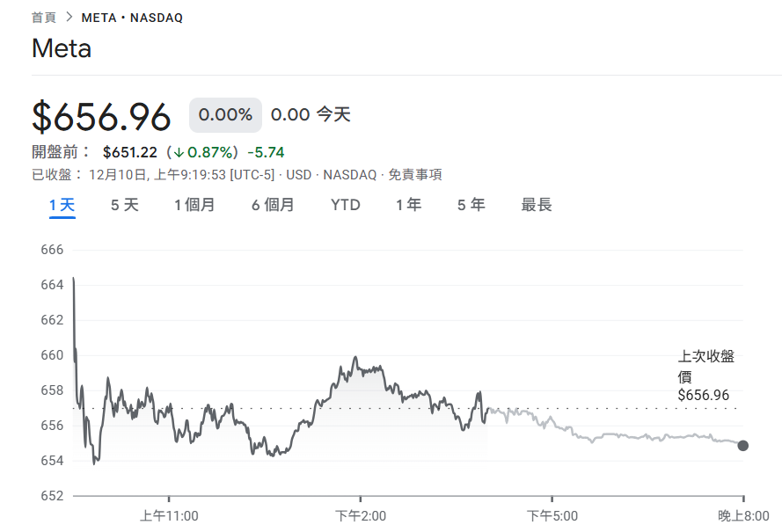Open the 免責事項 disclaimer link
This screenshot has width=782, height=532.
click(x=414, y=174)
